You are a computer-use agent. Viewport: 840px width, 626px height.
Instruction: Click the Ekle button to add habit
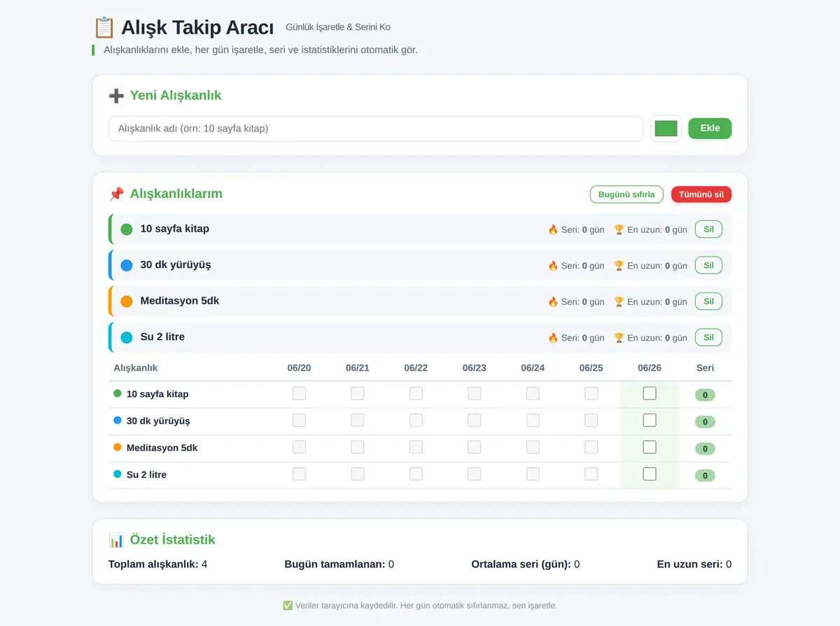(x=710, y=129)
